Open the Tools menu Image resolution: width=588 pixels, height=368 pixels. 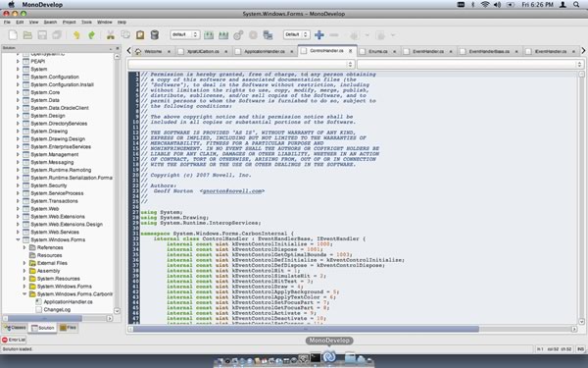click(x=86, y=23)
